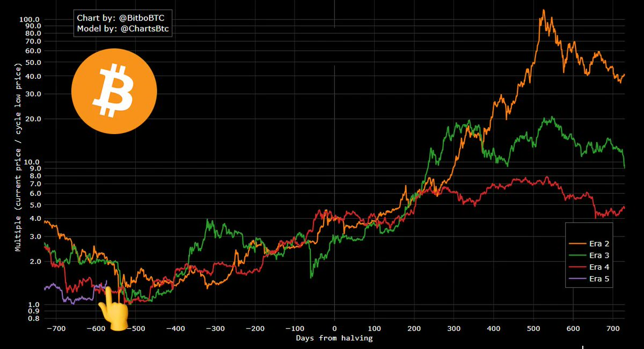Click the x-axis tick label '600'
The image size is (644, 349).
(x=573, y=328)
